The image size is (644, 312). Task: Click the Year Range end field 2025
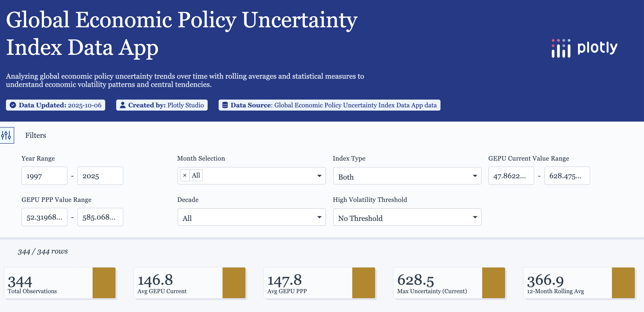tap(100, 176)
